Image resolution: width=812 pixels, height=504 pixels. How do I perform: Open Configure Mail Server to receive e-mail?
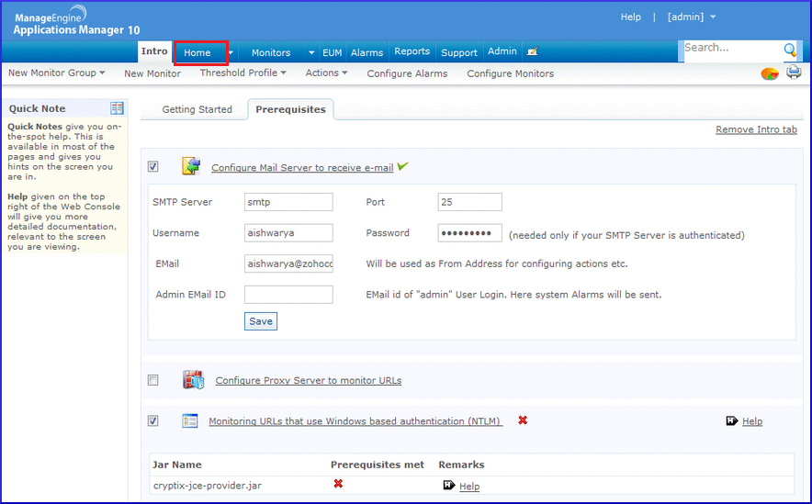pos(302,168)
